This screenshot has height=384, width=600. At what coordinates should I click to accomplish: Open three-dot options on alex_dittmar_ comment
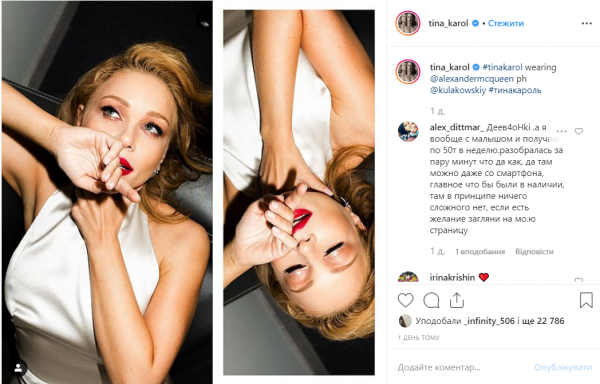click(561, 131)
